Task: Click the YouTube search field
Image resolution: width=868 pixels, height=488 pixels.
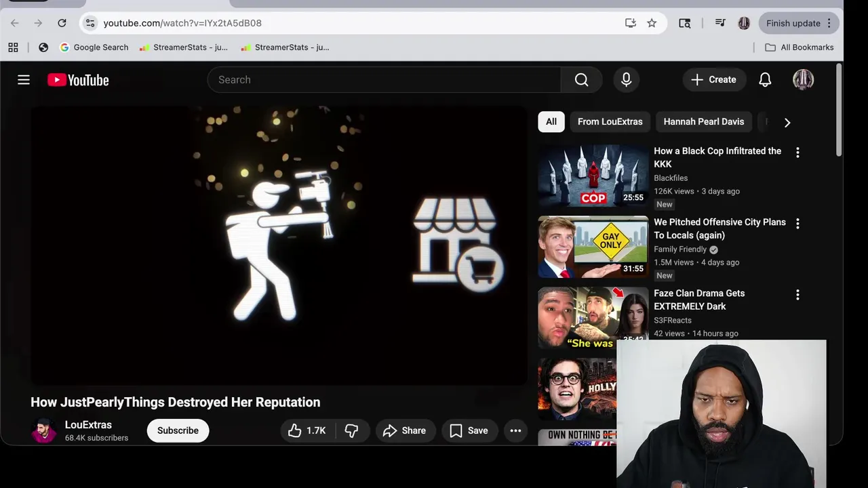Action: 384,80
